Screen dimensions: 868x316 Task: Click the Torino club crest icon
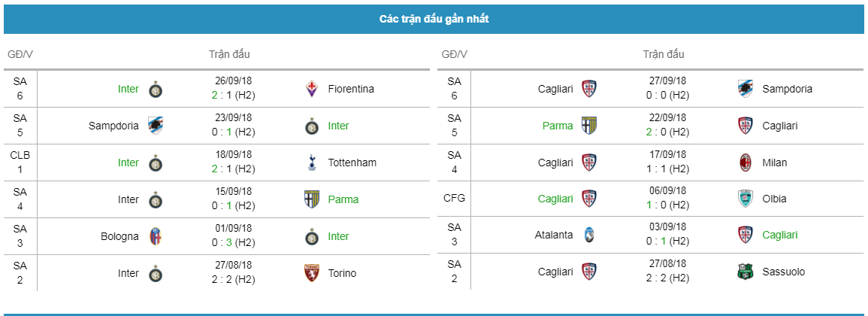click(312, 273)
